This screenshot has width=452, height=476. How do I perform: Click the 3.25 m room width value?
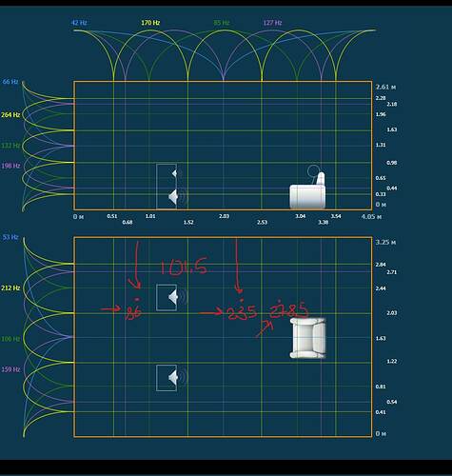point(385,242)
